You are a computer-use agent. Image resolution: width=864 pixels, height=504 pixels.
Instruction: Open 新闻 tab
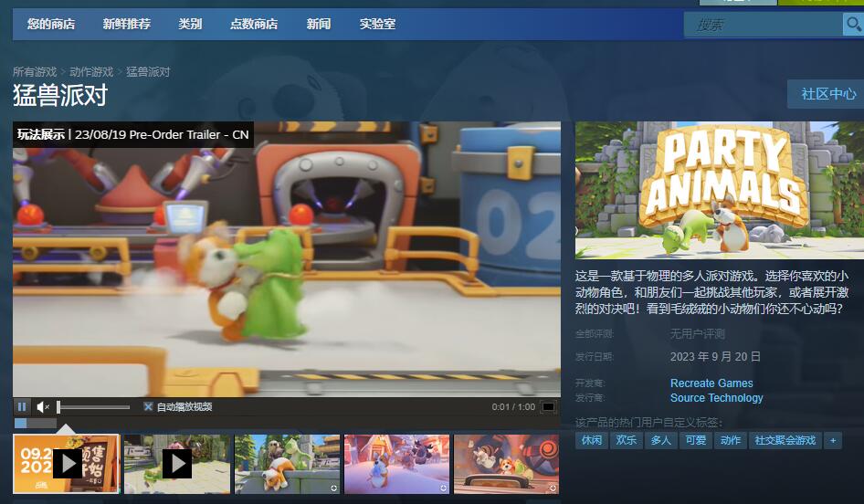pos(319,24)
